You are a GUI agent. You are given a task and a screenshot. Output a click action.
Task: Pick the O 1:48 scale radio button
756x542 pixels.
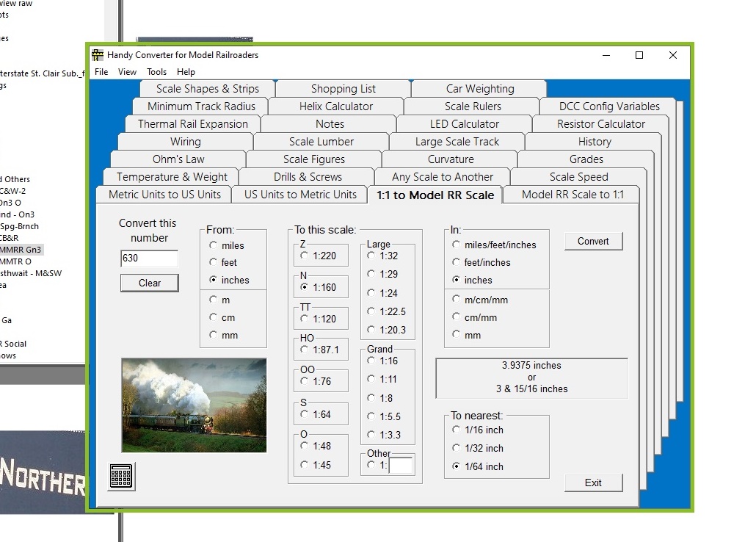[305, 447]
